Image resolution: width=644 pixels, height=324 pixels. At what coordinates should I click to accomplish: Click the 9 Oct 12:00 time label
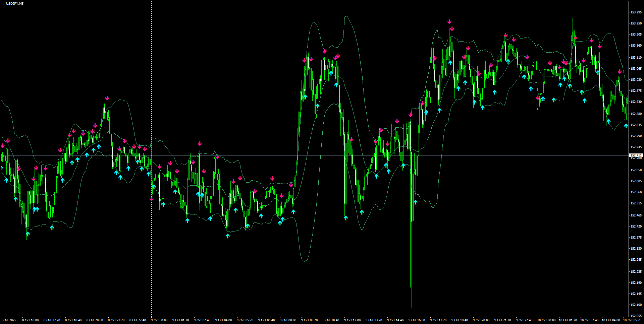(352, 320)
